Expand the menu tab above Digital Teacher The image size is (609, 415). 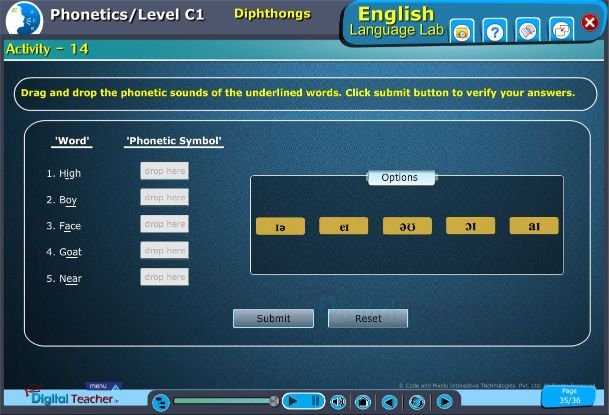(x=103, y=386)
